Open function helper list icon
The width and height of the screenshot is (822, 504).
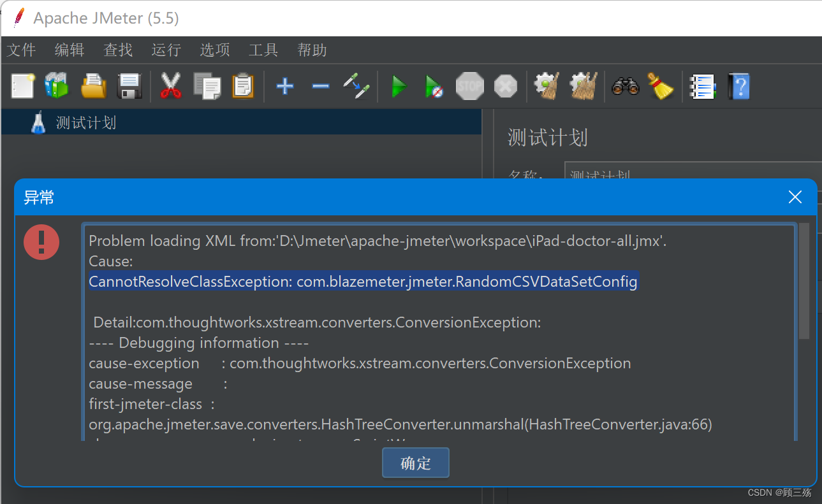tap(703, 85)
